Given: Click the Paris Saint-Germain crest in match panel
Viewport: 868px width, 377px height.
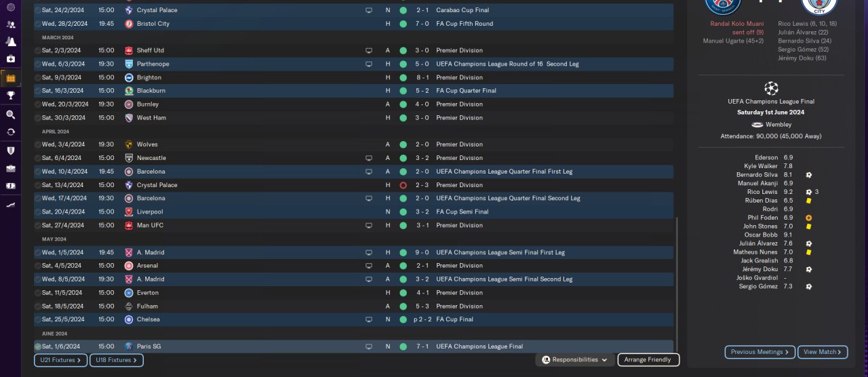Looking at the screenshot, I should 723,7.
